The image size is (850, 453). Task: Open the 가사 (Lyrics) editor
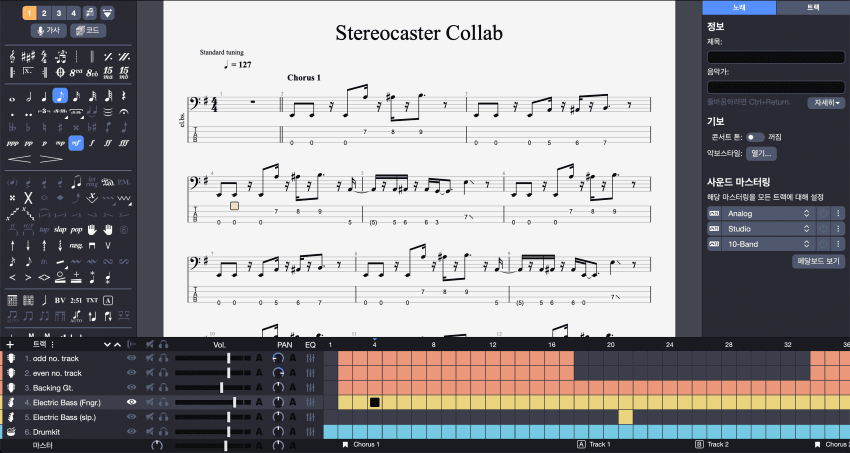48,30
